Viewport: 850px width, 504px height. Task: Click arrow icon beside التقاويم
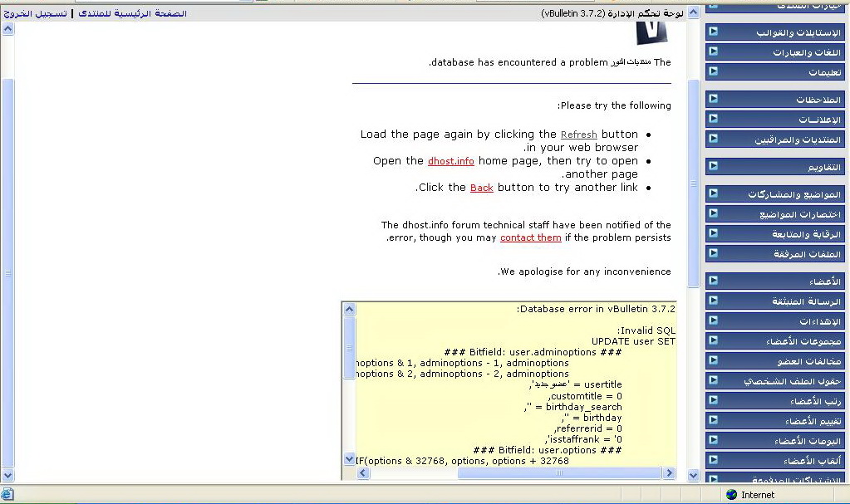(713, 167)
